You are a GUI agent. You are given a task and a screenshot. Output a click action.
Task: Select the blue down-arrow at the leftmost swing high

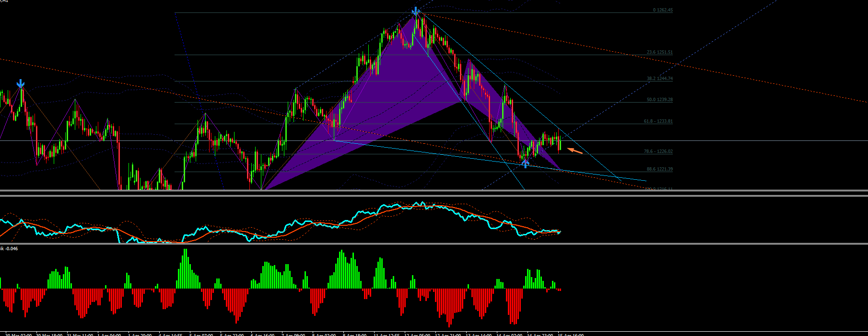21,84
